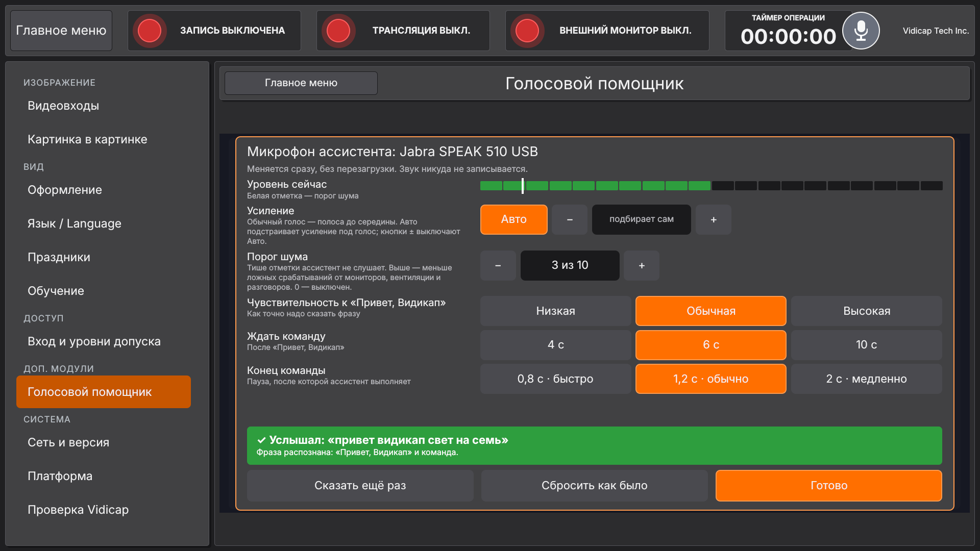This screenshot has width=980, height=551.
Task: Open Праздники in sidebar
Action: tap(104, 257)
